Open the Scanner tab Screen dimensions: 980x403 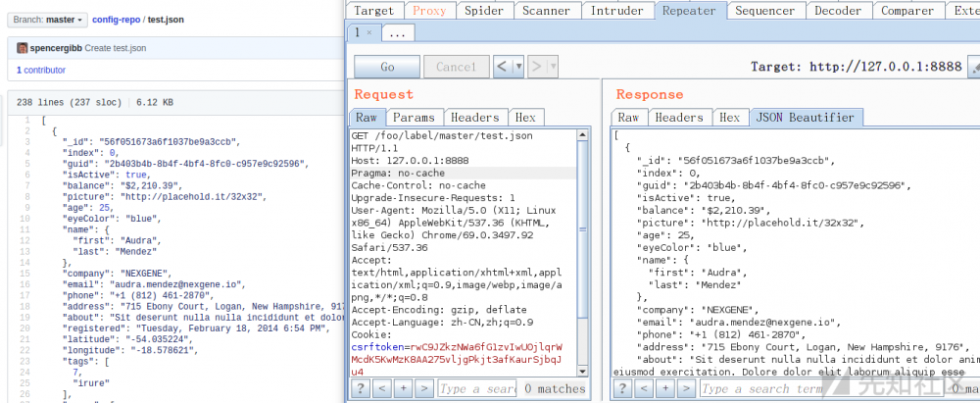pos(545,10)
